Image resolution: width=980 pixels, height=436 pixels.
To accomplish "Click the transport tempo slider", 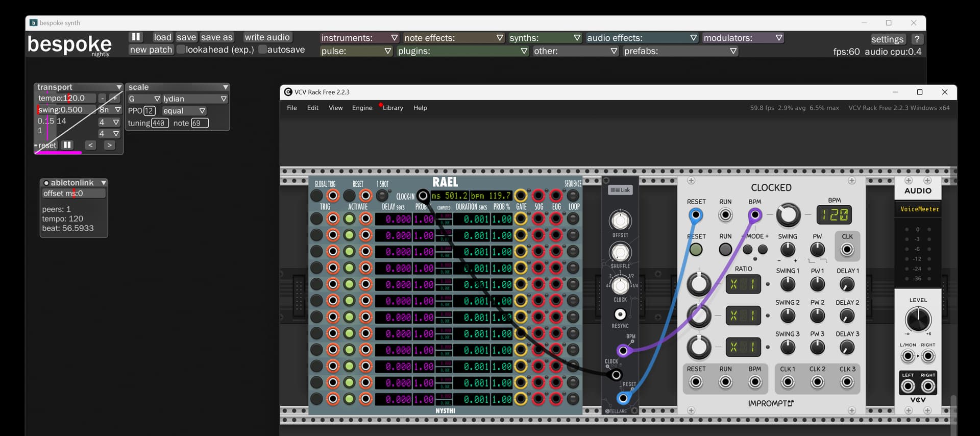I will click(66, 98).
